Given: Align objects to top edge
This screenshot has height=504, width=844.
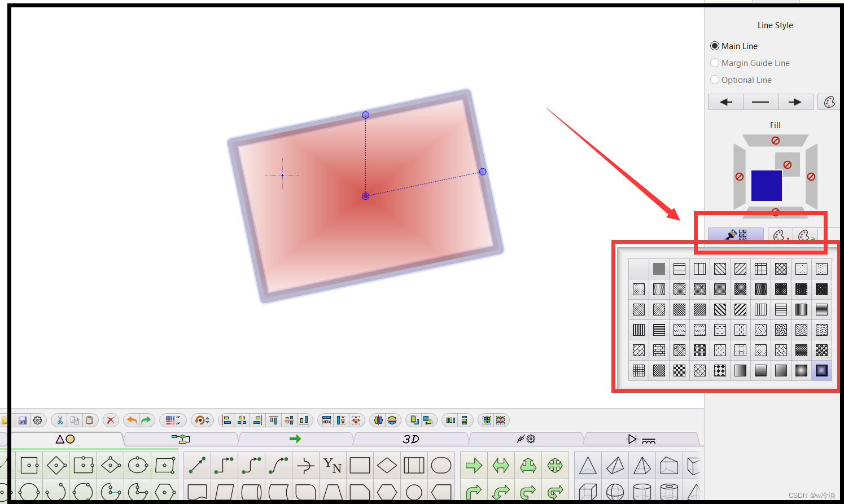Looking at the screenshot, I should (x=273, y=420).
